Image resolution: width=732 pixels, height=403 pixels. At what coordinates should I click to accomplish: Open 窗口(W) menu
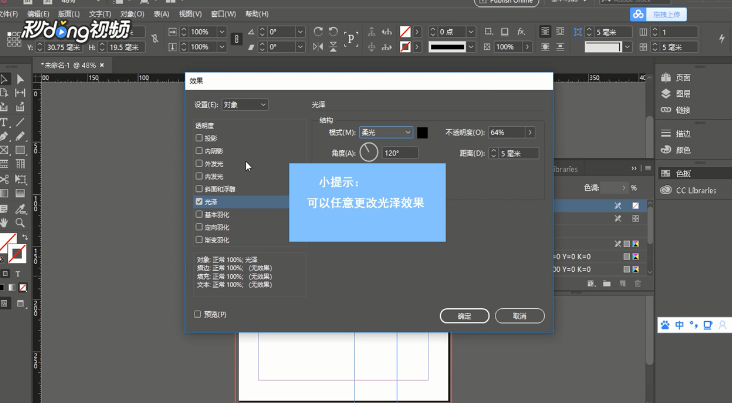223,14
